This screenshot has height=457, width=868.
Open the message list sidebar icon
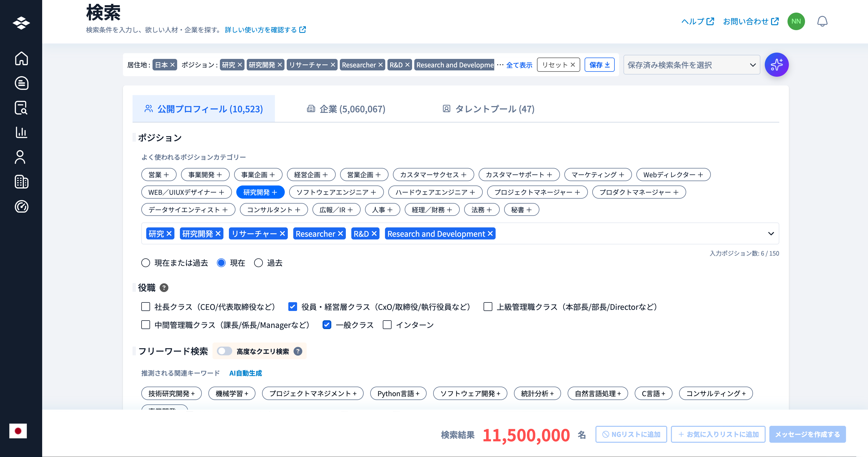pos(21,83)
